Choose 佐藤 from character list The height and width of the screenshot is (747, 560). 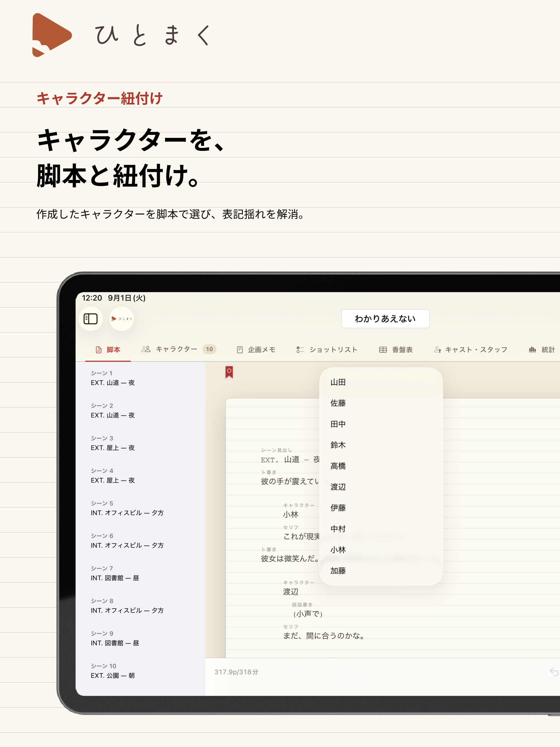[x=381, y=403]
